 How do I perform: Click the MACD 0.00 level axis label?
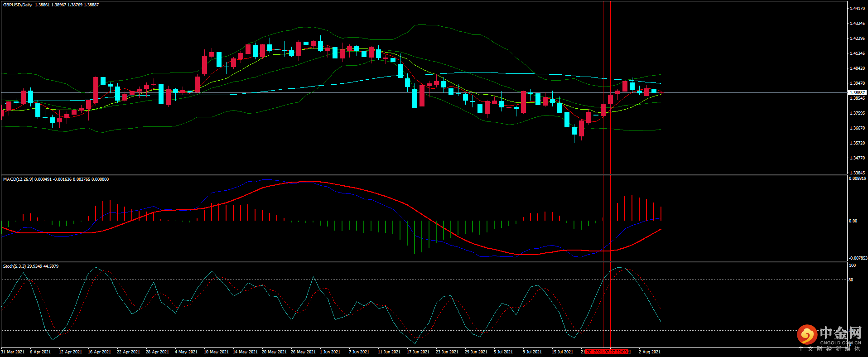[x=853, y=221]
